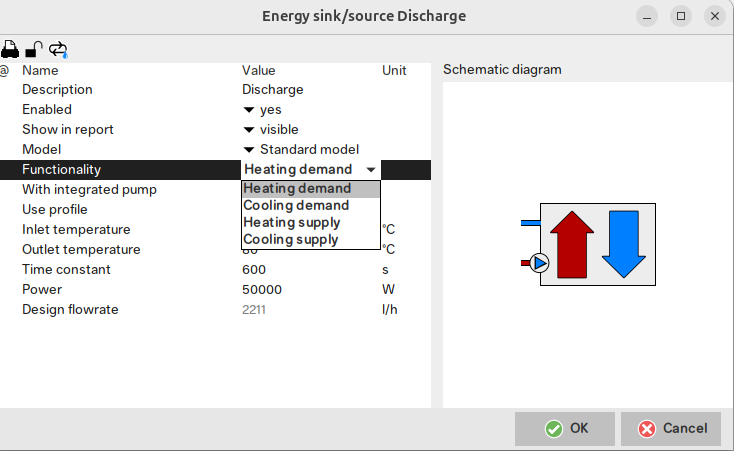Click the print icon in the toolbar
Image resolution: width=734 pixels, height=451 pixels.
pyautogui.click(x=10, y=49)
